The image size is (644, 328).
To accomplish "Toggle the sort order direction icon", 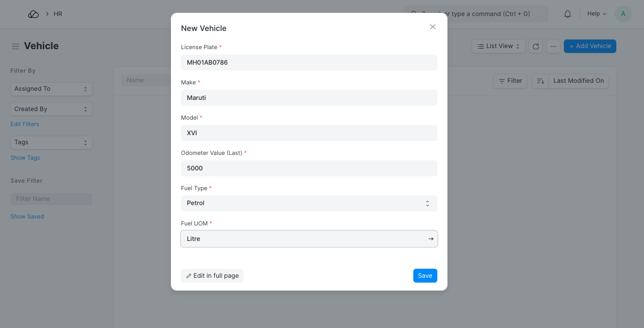I will 540,81.
